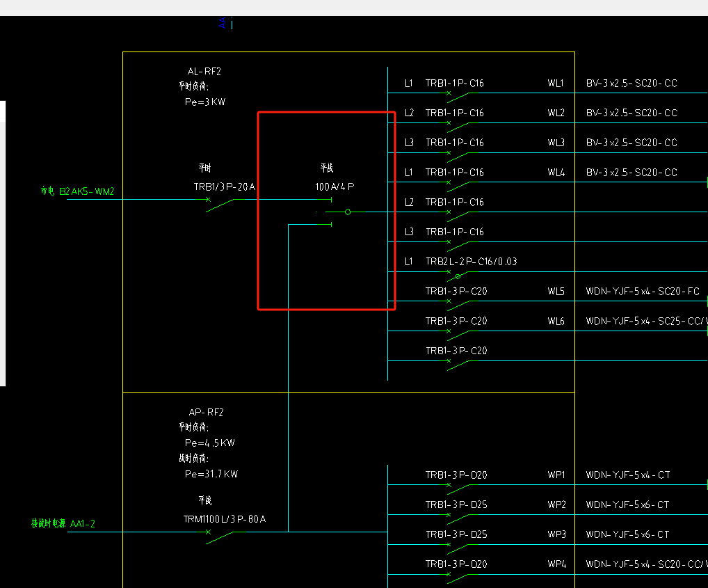This screenshot has width=708, height=588.
Task: Select the TRB2L-2P-C16/0.03 breaker text
Action: point(472,262)
